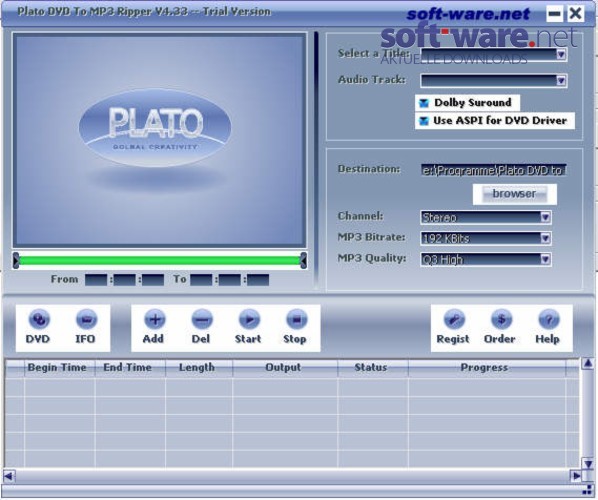598x500 pixels.
Task: Begin ripping with the Start button
Action: [x=248, y=327]
